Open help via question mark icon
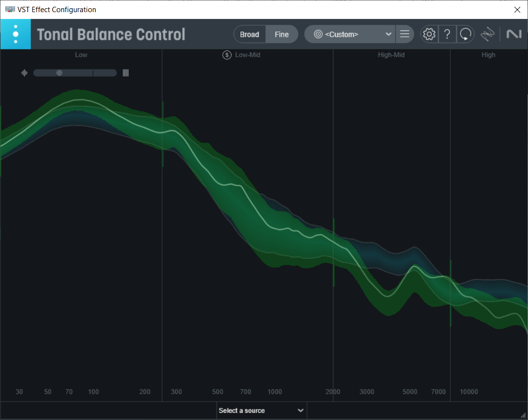This screenshot has width=528, height=420. click(x=447, y=34)
